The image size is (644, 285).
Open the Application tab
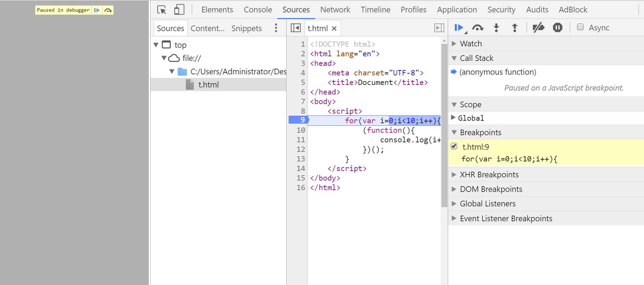coord(457,10)
